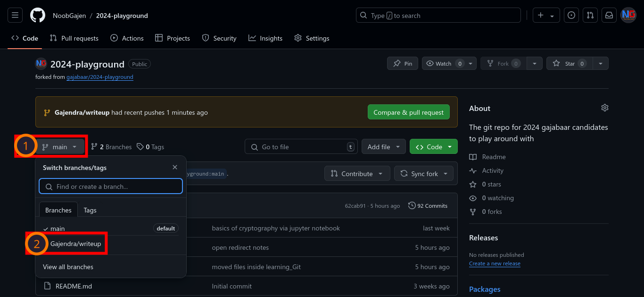Viewport: 644px width, 297px height.
Task: Click the Go to file search field
Action: (x=301, y=147)
